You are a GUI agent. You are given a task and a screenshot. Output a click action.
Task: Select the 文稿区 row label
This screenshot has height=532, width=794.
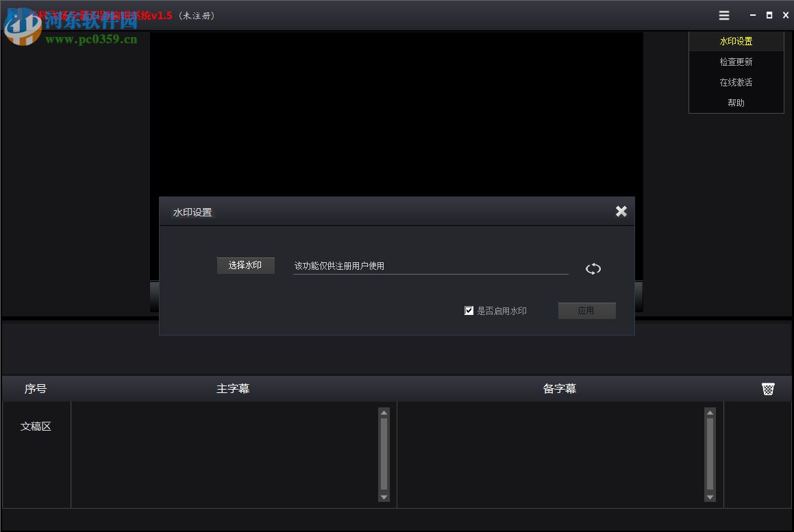point(35,426)
